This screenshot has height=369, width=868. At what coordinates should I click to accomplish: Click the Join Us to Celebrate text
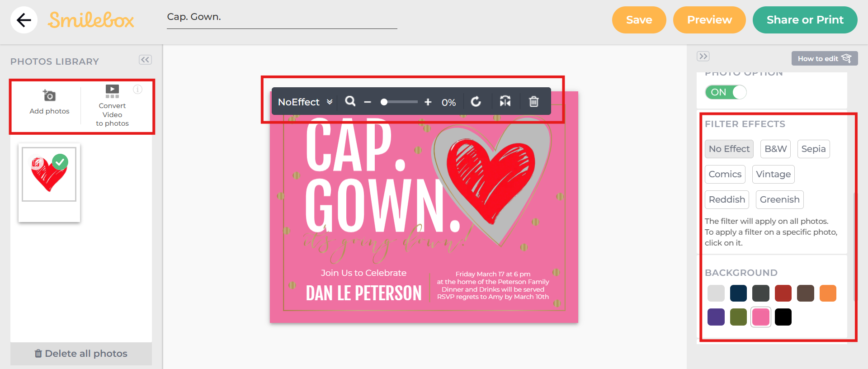[363, 273]
